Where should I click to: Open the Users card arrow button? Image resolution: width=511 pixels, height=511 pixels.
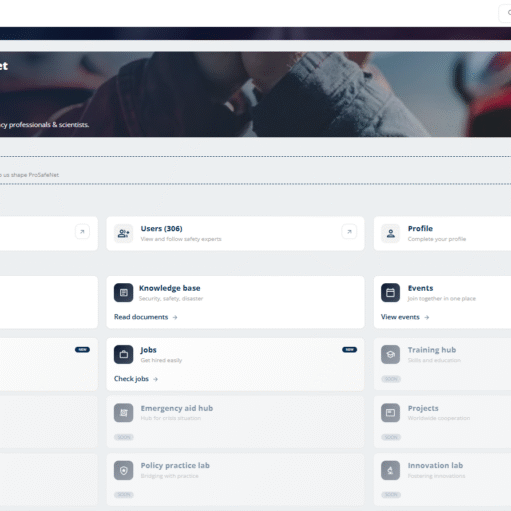pyautogui.click(x=349, y=232)
